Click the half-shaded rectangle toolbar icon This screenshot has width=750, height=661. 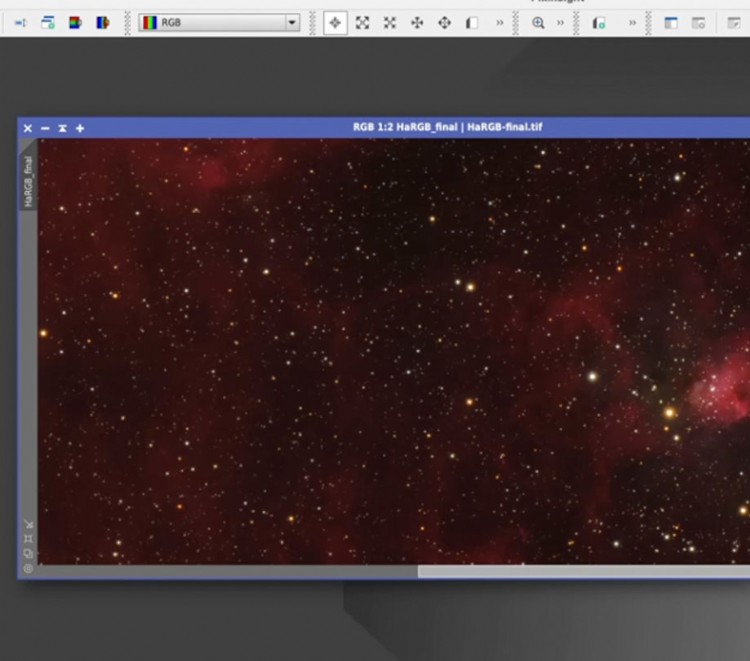point(472,22)
